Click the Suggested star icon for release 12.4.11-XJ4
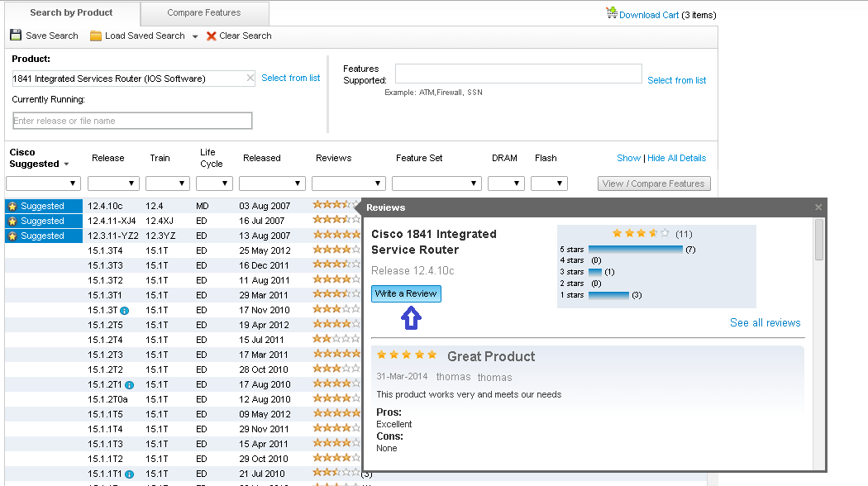This screenshot has height=486, width=868. pyautogui.click(x=12, y=222)
